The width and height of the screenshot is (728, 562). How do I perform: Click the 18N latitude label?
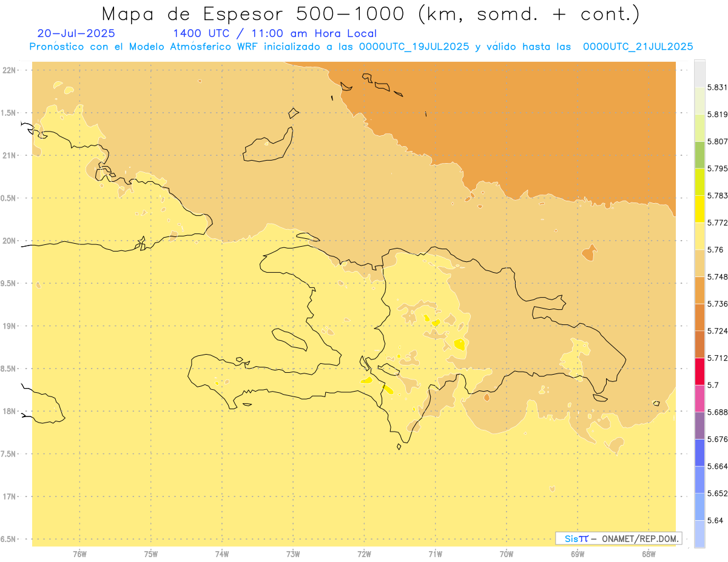(x=9, y=411)
